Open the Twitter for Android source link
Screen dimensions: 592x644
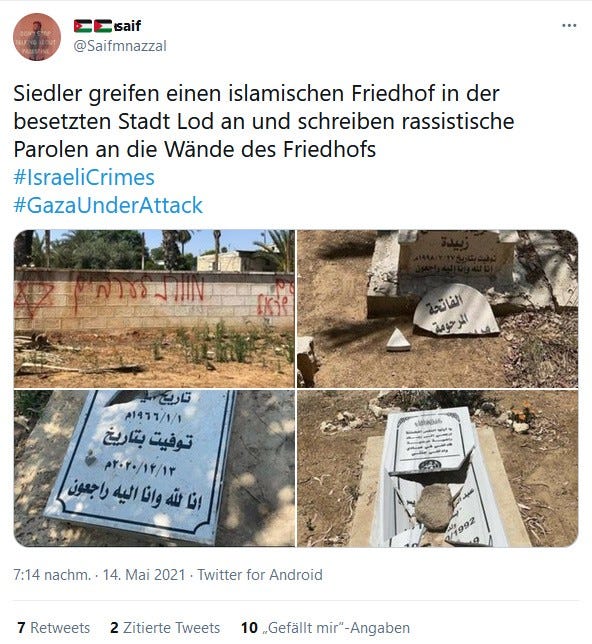point(260,575)
